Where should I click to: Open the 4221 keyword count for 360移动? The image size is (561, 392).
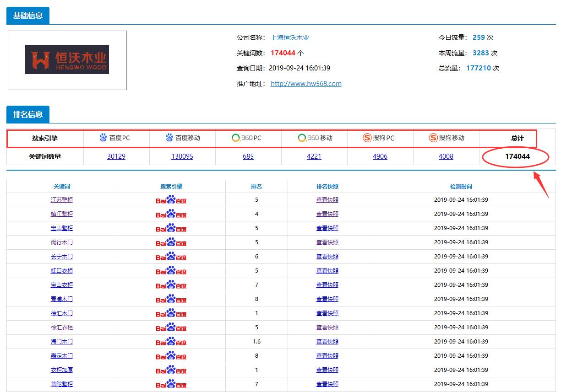[314, 156]
